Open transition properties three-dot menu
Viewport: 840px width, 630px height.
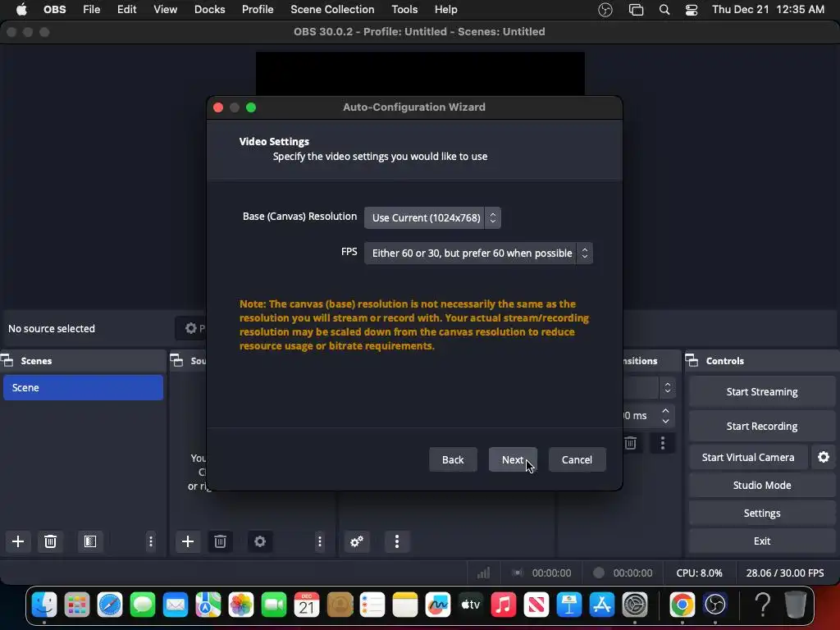(663, 443)
